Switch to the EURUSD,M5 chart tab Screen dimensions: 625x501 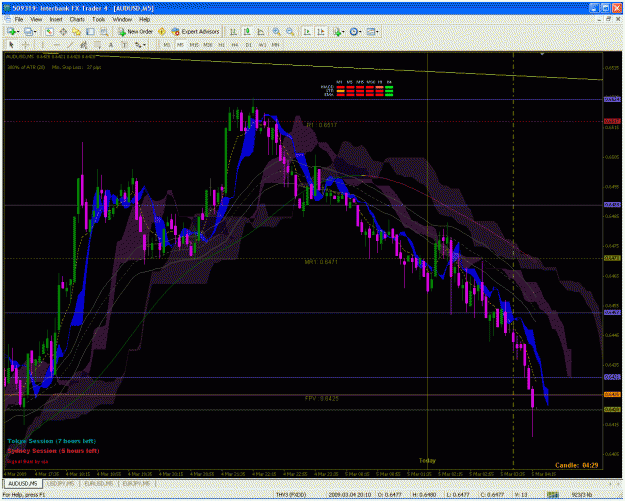point(99,483)
